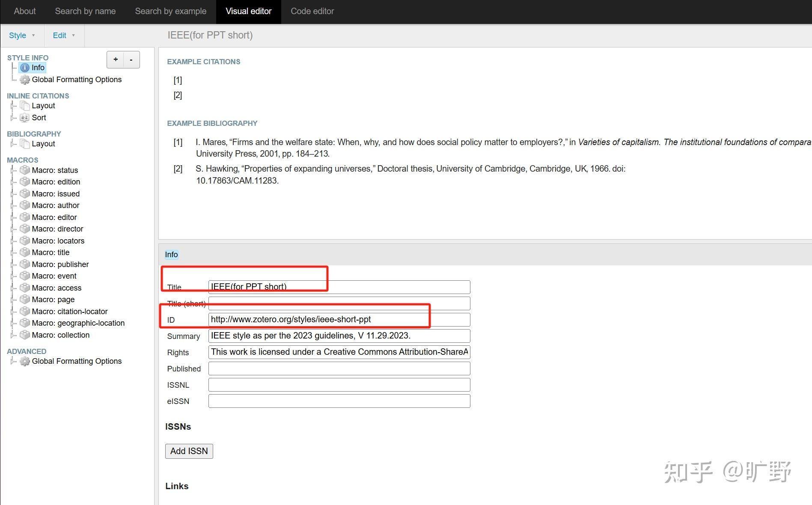Screen dimensions: 812x505
Task: Open the Edit dropdown menu
Action: [63, 35]
